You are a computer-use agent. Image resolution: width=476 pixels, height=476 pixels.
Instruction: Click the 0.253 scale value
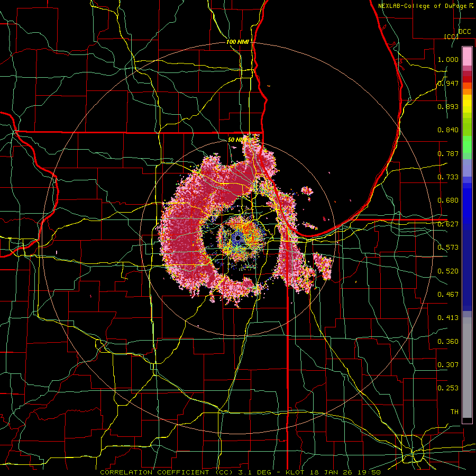point(448,388)
